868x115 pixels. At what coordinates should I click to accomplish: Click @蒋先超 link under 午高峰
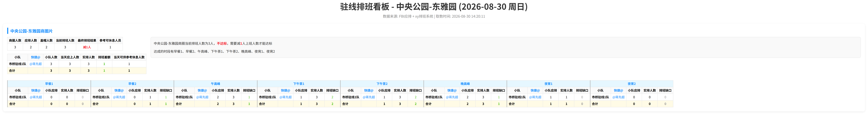202,97
